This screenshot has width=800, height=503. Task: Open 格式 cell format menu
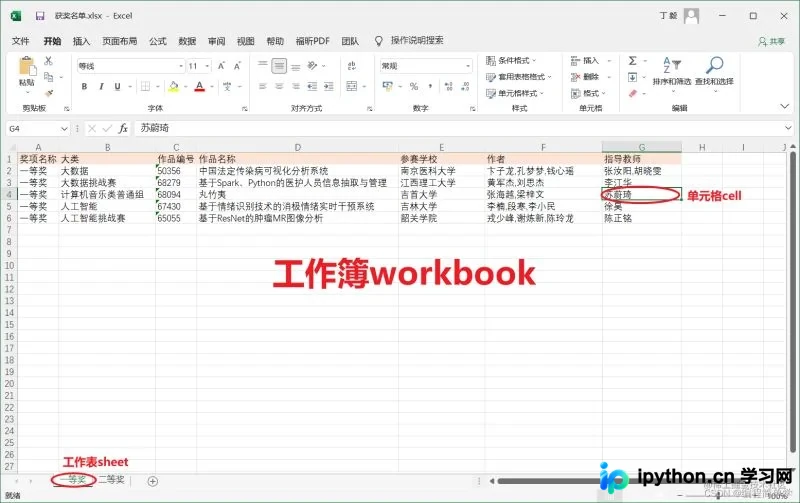tap(588, 93)
